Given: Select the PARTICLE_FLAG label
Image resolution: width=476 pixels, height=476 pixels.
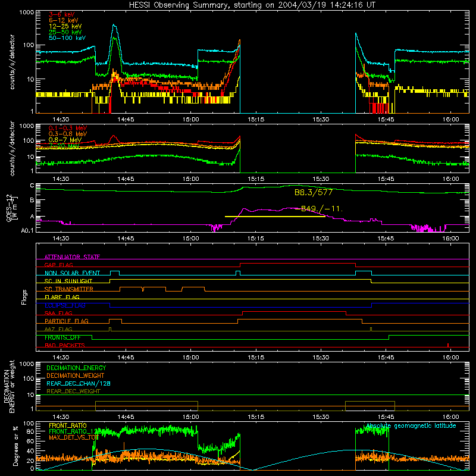Looking at the screenshot, I should (x=67, y=321).
